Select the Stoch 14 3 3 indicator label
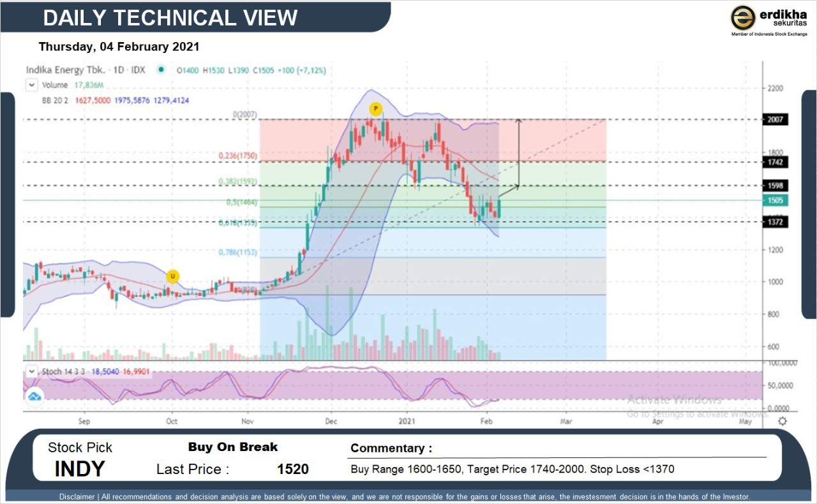 [64, 371]
